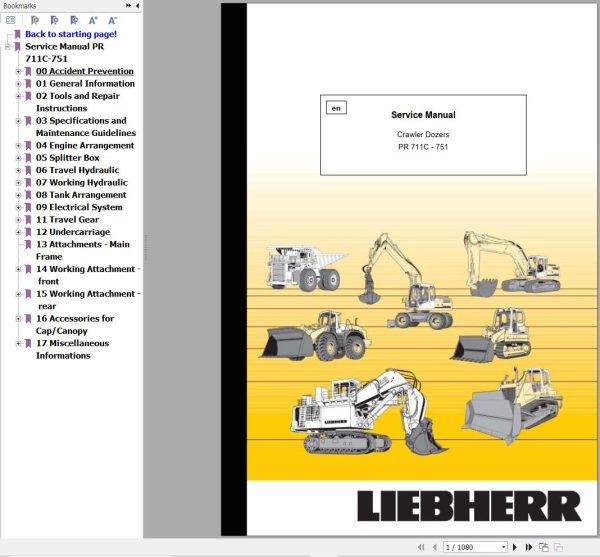The image size is (600, 557).
Task: Open the bookmarks options menu icon
Action: pyautogui.click(x=11, y=20)
